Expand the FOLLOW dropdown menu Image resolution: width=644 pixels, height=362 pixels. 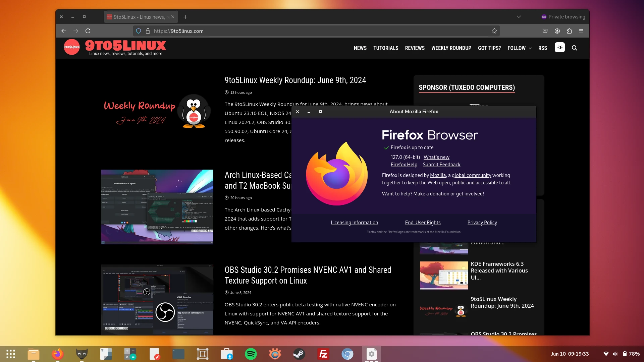coord(520,48)
